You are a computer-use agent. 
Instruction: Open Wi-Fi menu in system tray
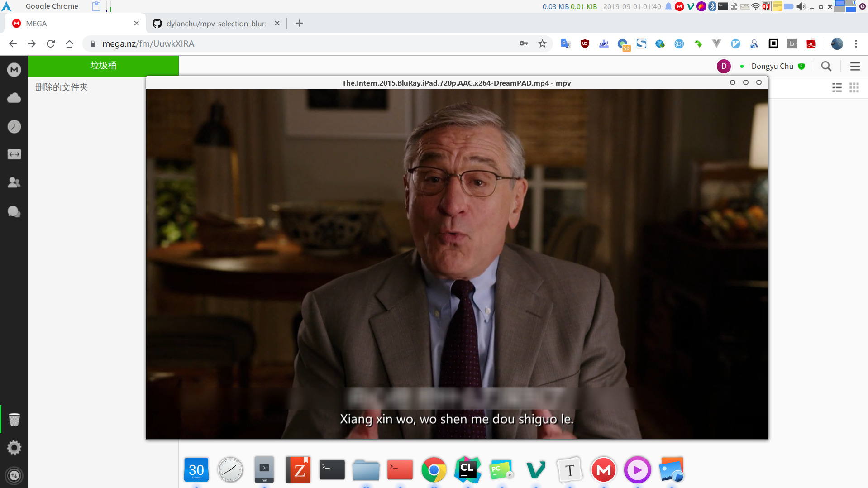tap(756, 6)
